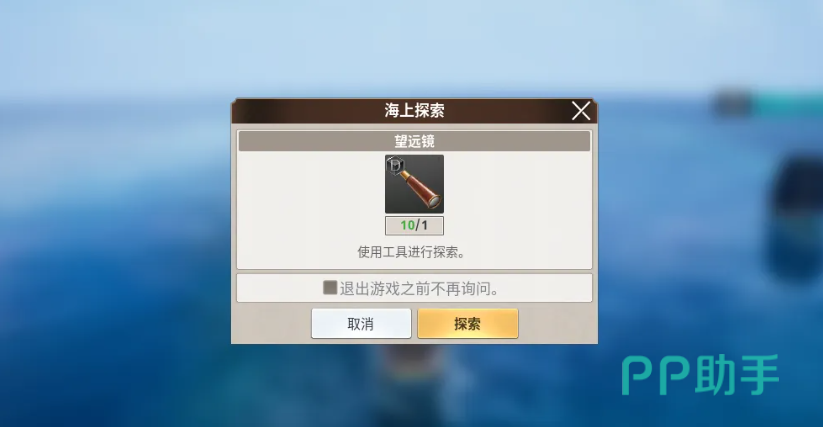The height and width of the screenshot is (427, 823).
Task: Click the 望远镜 header bar
Action: [x=414, y=141]
